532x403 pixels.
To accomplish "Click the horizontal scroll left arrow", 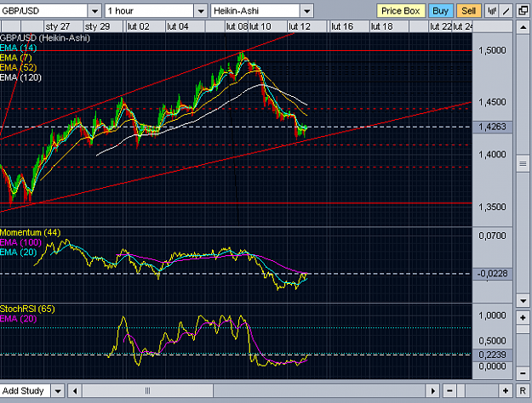I will (75, 391).
